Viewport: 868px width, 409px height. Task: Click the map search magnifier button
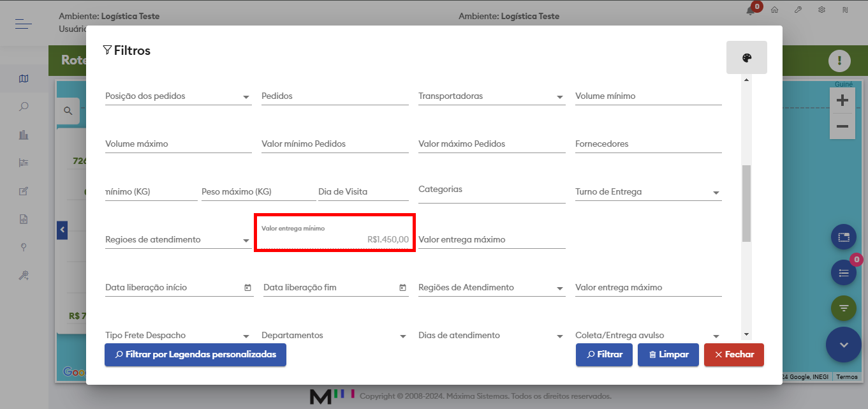[x=68, y=111]
